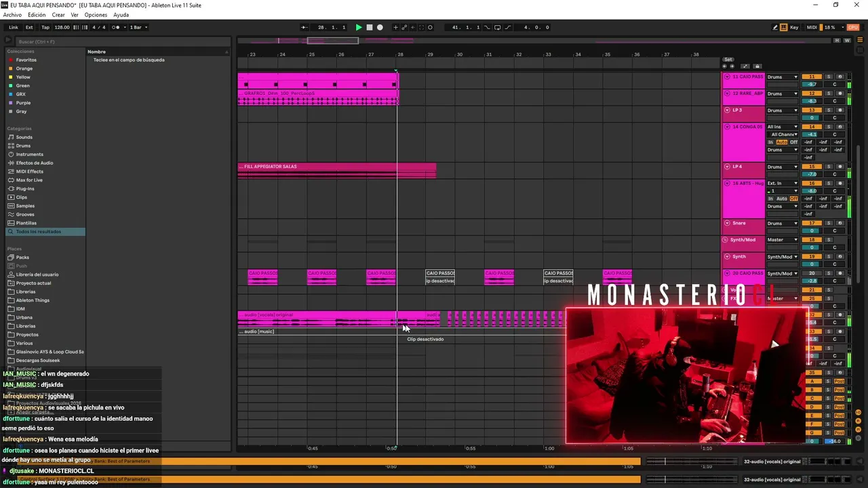Screen dimensions: 868x488
Task: Stop playback with the Stop button
Action: pos(370,28)
